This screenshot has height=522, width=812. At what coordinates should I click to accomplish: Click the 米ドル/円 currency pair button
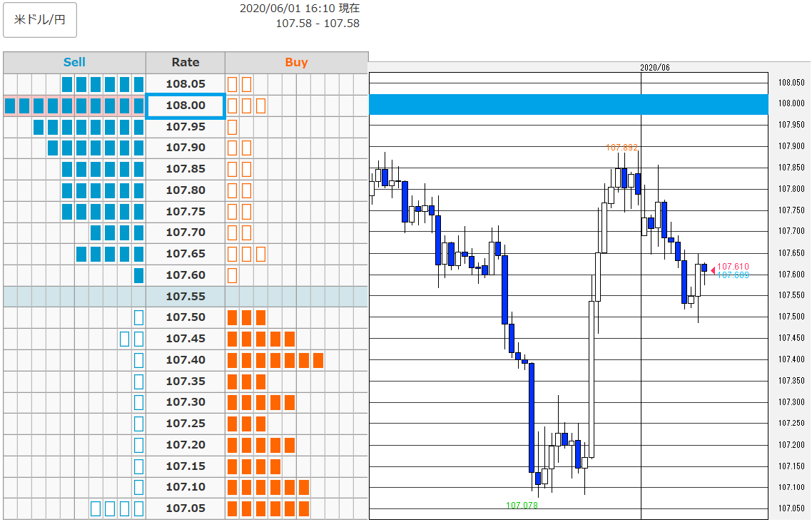[40, 20]
